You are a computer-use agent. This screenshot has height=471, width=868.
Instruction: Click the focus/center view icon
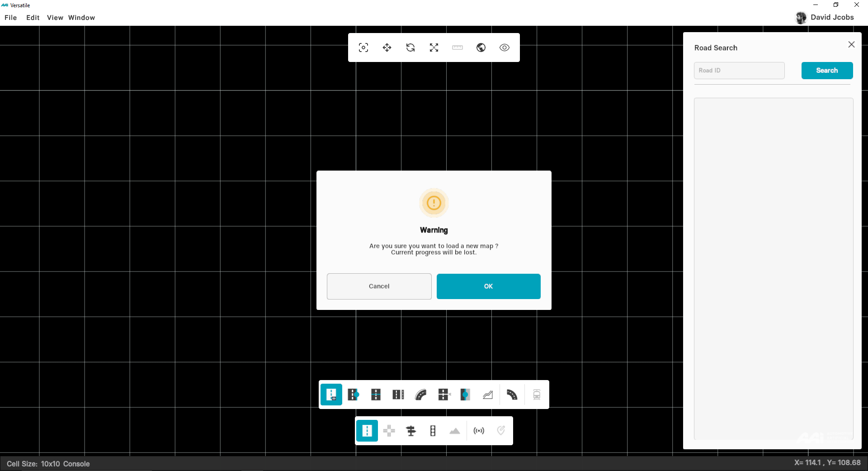click(363, 48)
